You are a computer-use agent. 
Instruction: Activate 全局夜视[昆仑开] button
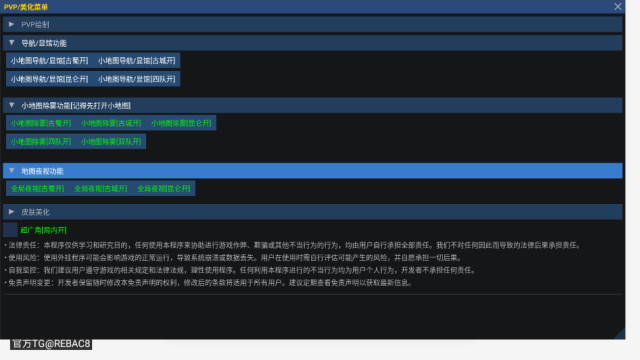point(164,189)
